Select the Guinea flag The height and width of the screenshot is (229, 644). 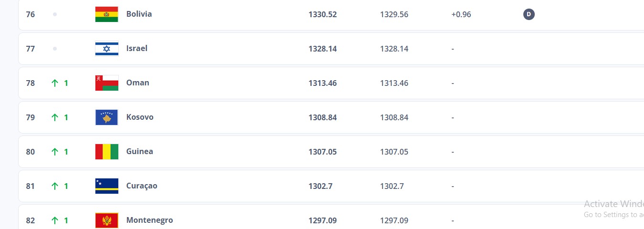(107, 152)
